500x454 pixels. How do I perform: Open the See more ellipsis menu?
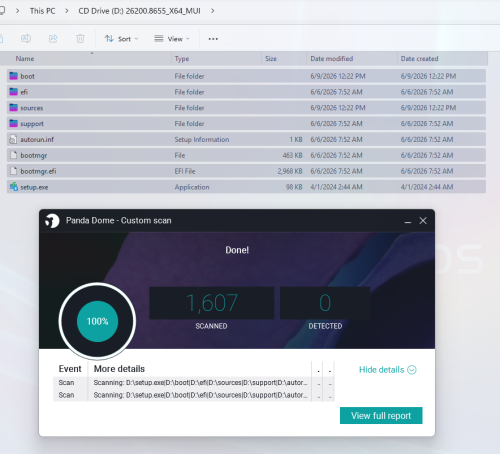coord(213,39)
